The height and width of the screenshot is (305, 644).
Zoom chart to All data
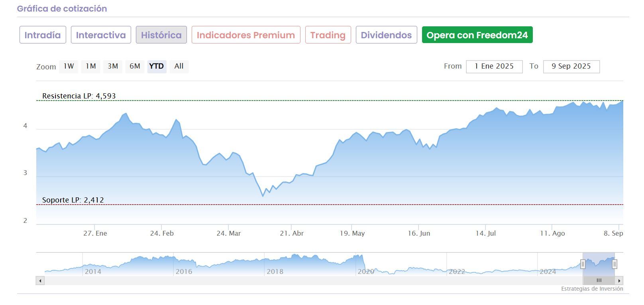(x=179, y=66)
